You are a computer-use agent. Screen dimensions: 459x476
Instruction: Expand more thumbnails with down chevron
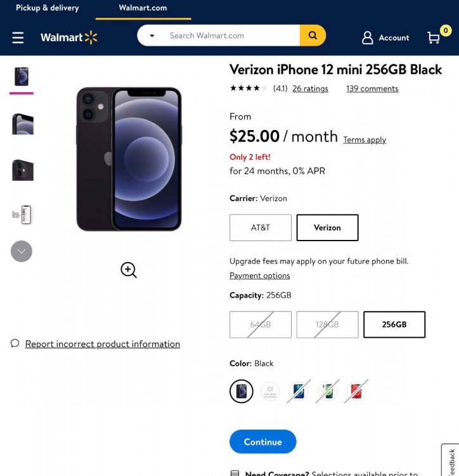[22, 251]
